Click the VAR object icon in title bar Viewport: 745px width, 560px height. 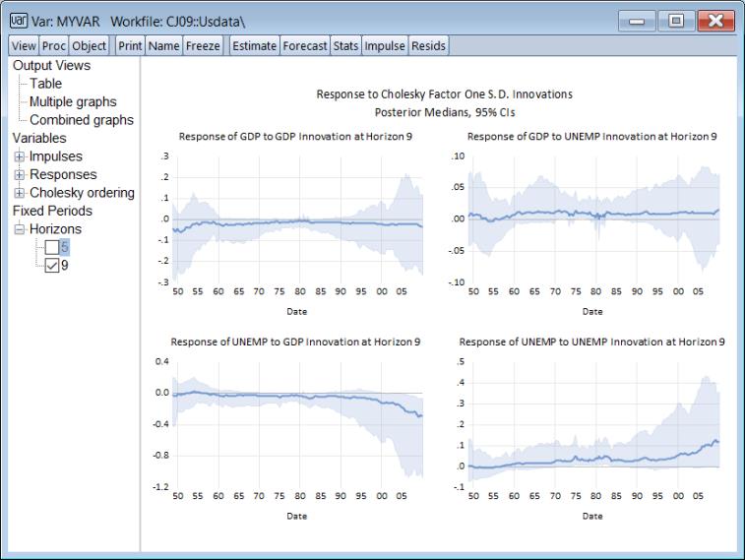tap(18, 19)
